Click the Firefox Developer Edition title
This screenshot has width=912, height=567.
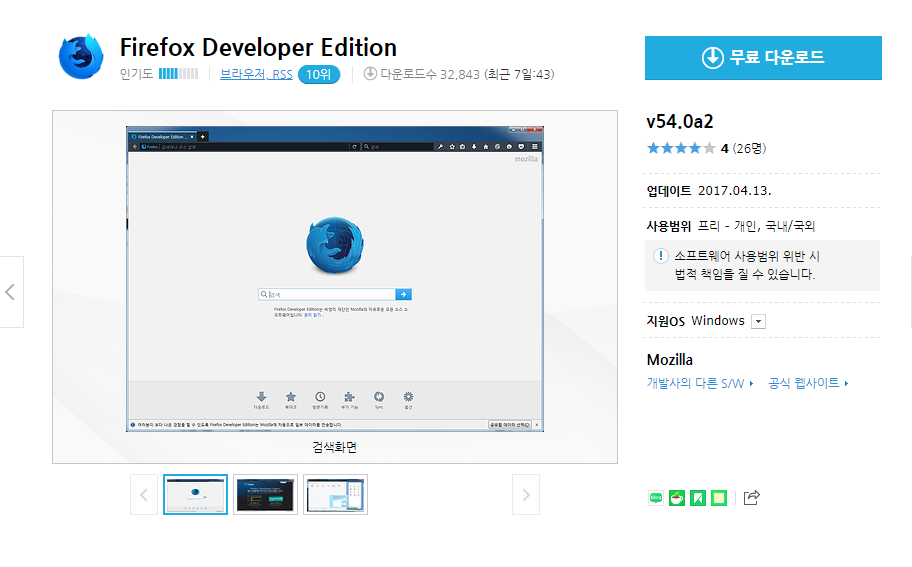pos(258,48)
